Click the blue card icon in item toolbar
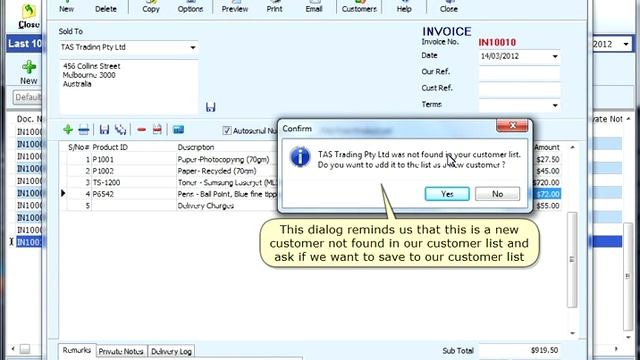 (x=178, y=130)
